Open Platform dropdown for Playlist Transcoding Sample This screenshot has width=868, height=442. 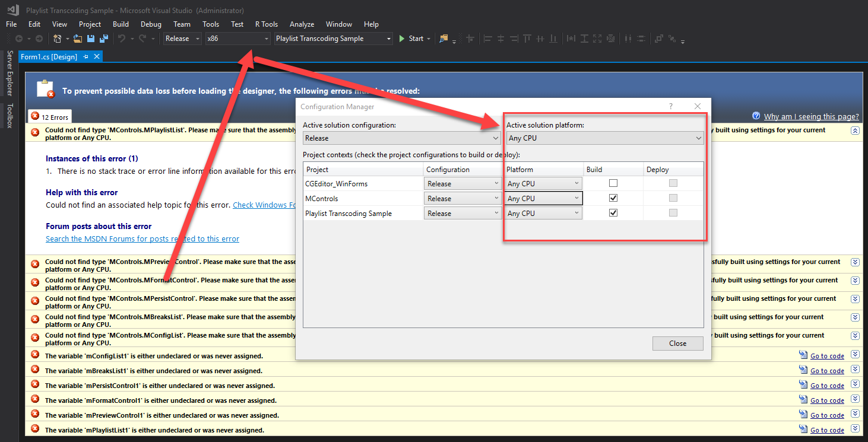click(x=543, y=213)
